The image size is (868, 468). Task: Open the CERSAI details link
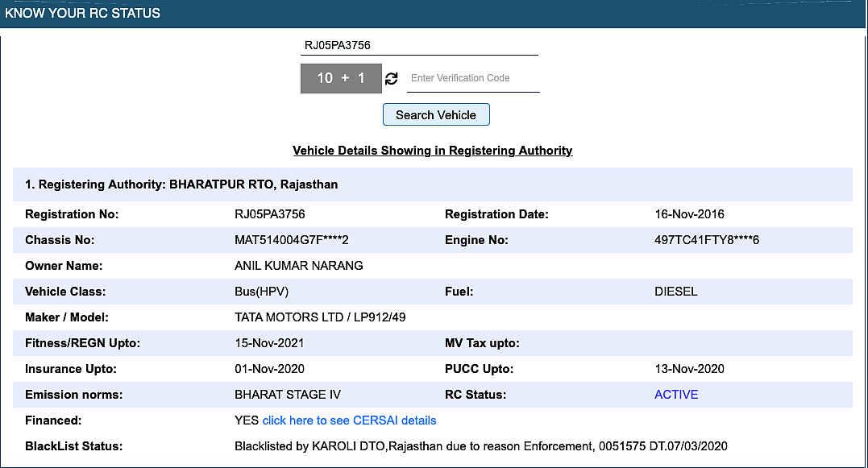point(349,420)
